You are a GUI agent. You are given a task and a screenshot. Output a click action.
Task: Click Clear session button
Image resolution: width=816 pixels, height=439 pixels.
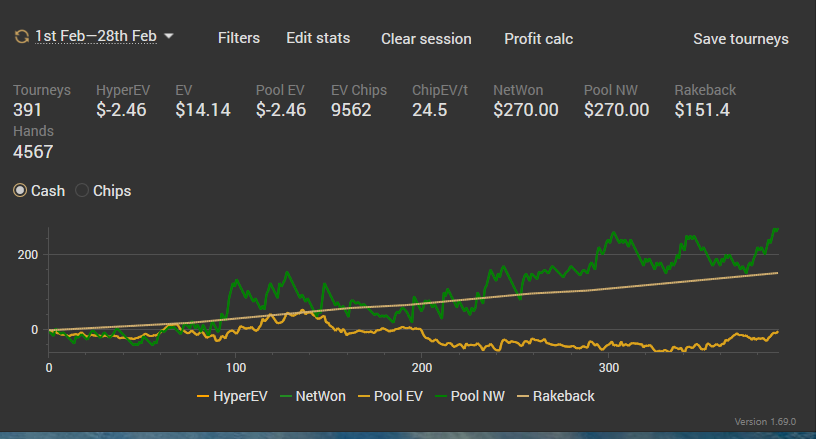click(426, 38)
